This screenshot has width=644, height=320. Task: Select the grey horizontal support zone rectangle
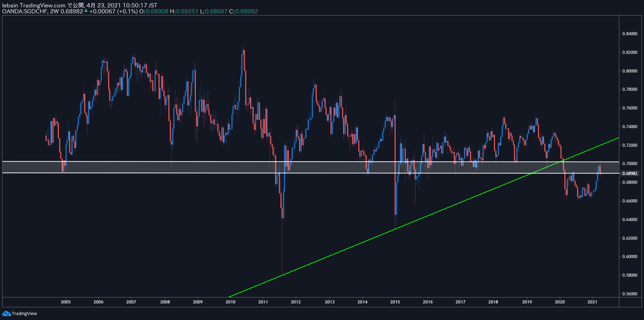pos(311,167)
